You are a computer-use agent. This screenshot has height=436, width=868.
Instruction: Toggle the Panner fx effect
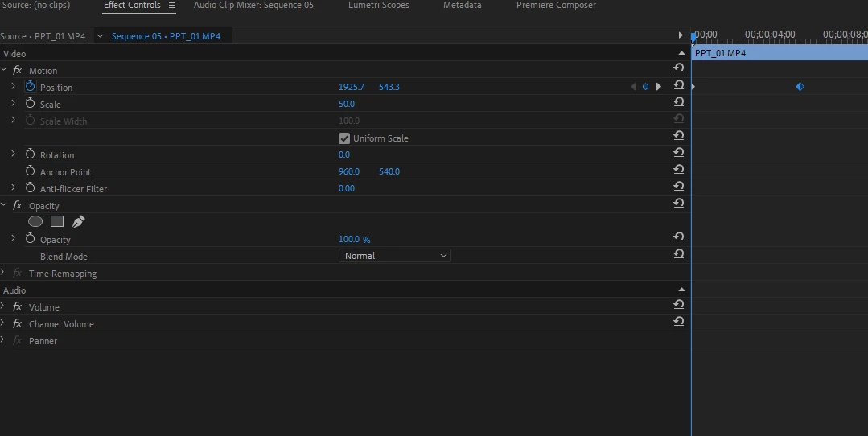(x=17, y=340)
